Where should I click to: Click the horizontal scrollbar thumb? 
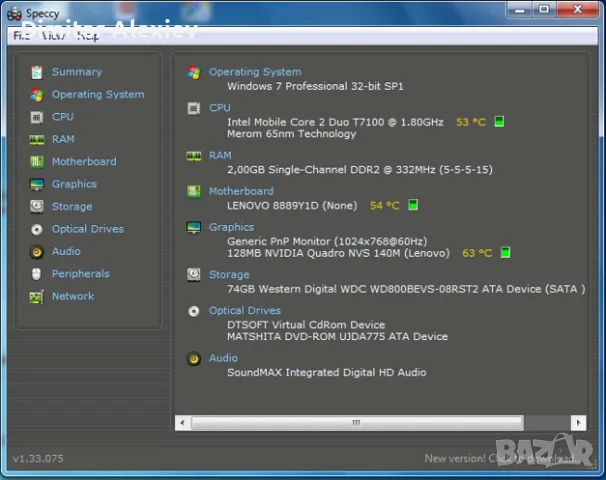pyautogui.click(x=357, y=423)
